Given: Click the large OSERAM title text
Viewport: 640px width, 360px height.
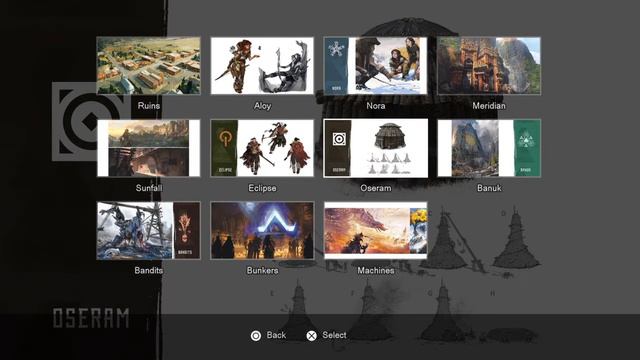Looking at the screenshot, I should pyautogui.click(x=91, y=318).
